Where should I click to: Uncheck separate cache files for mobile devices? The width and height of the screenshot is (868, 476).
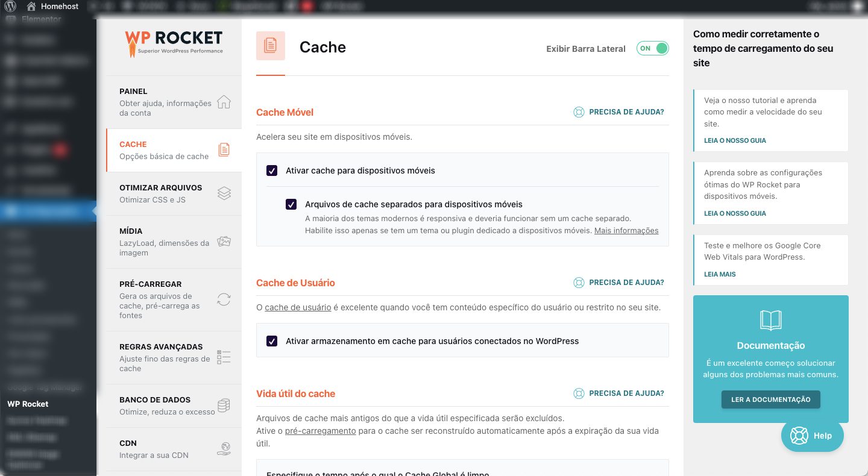tap(291, 204)
